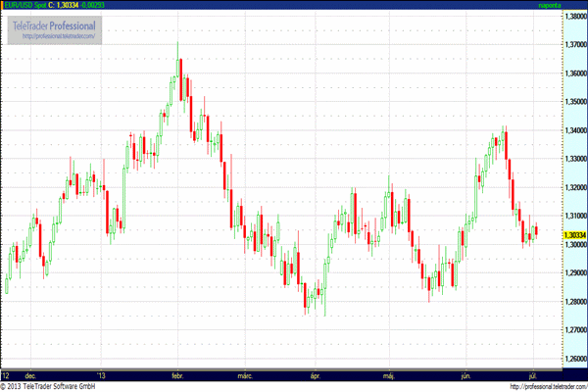This screenshot has width=588, height=392.
Task: Click the last candlestick at the chart's right
Action: point(536,230)
